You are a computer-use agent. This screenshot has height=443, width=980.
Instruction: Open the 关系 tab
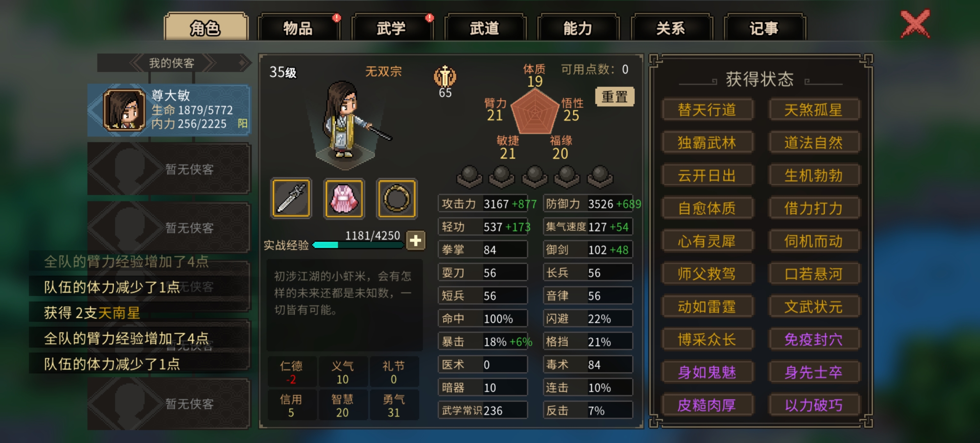pyautogui.click(x=671, y=28)
